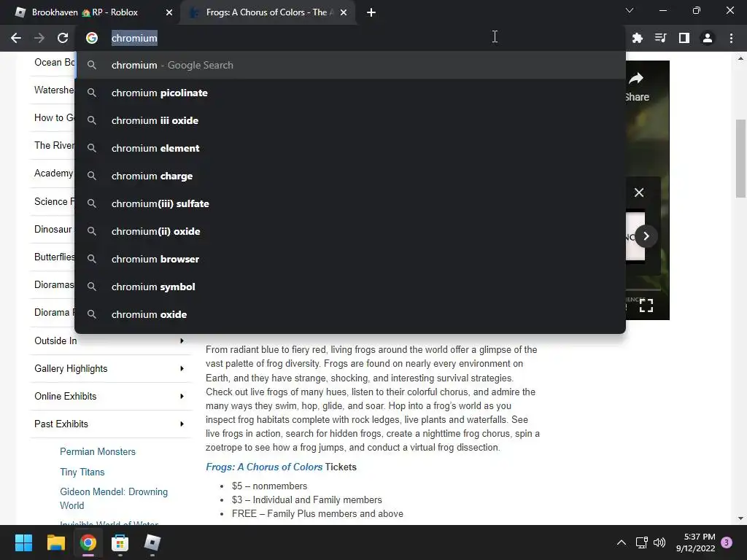Viewport: 747px width, 560px height.
Task: Open the Windows Start menu
Action: 23,542
